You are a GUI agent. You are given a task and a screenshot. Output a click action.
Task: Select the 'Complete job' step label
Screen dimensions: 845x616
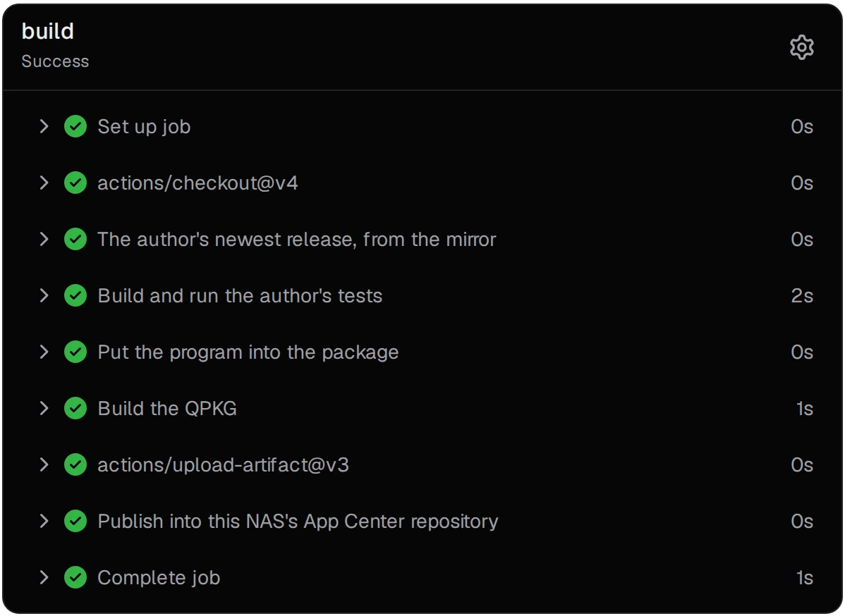(159, 578)
